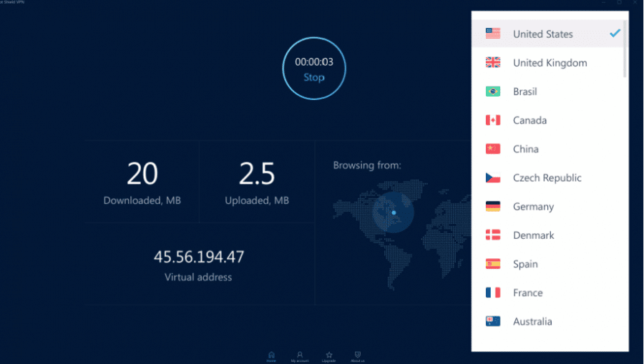Click the Australia flag icon

point(493,322)
